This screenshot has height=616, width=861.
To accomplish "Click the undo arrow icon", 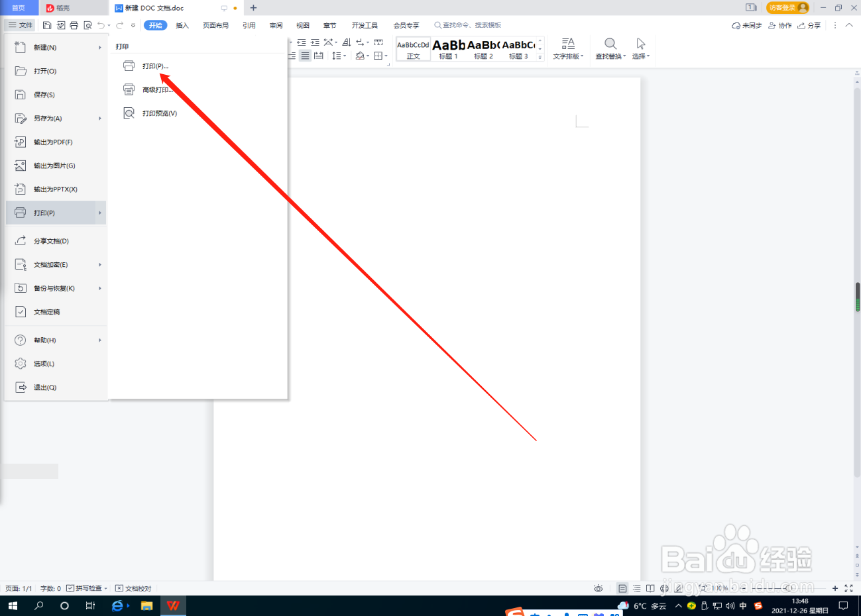I will [101, 25].
